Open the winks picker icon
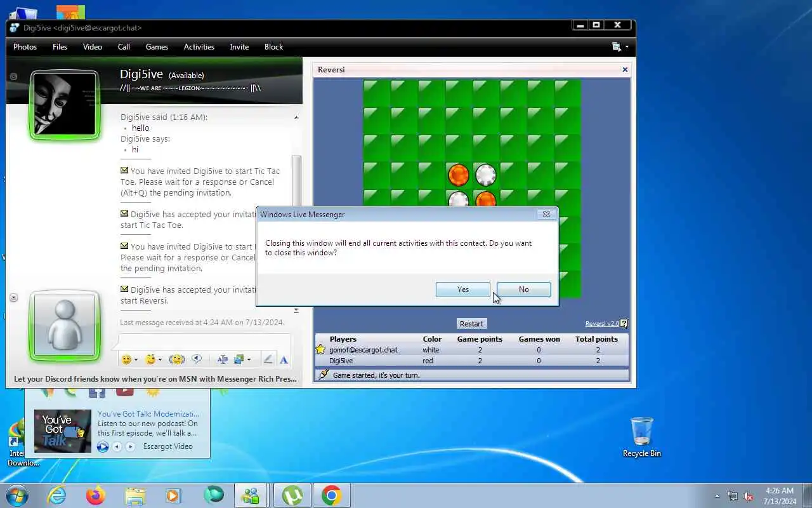812x508 pixels. tap(150, 359)
